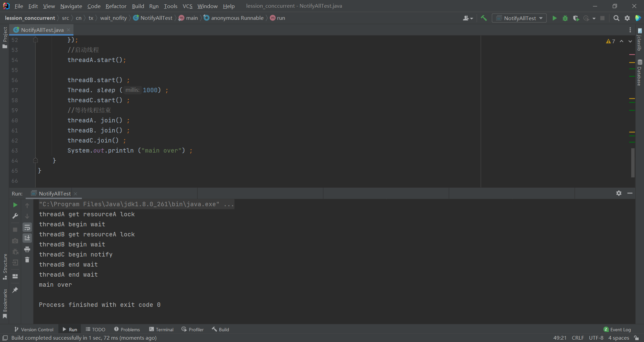The width and height of the screenshot is (644, 342).
Task: Click anonymous Runnable breadcrumb
Action: coord(233,18)
